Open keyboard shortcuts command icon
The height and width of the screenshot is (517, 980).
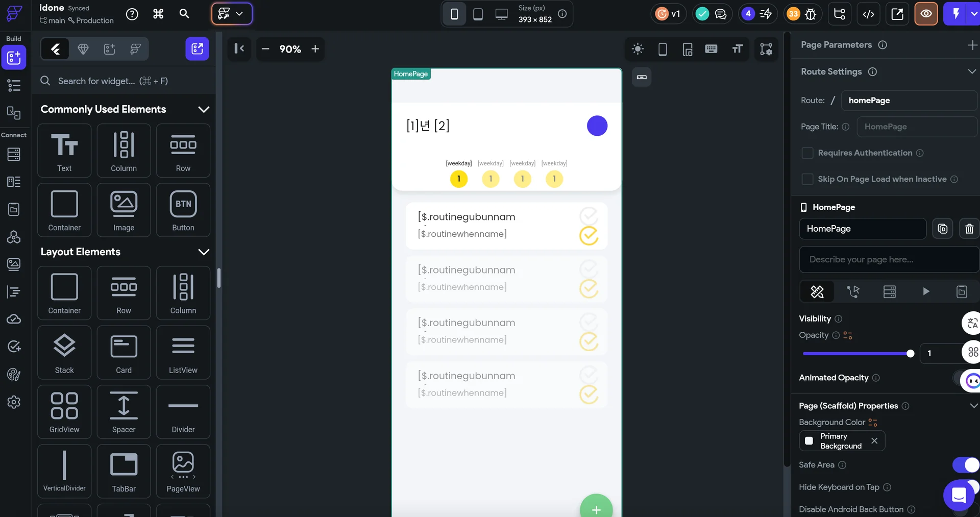pyautogui.click(x=158, y=14)
